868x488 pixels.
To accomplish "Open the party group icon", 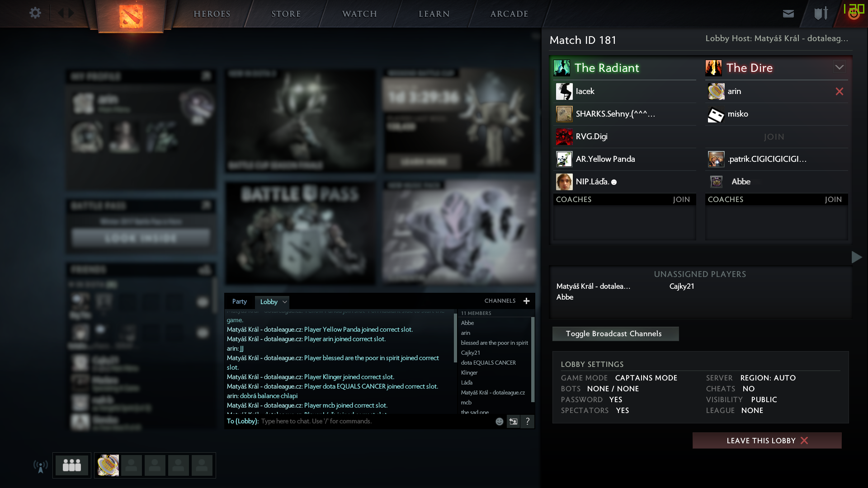I will [x=72, y=465].
